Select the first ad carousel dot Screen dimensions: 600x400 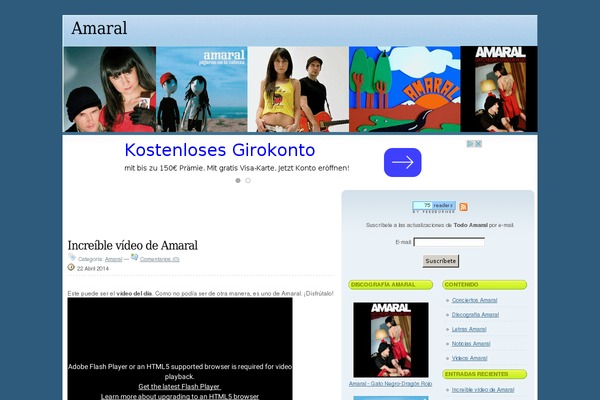coord(238,180)
